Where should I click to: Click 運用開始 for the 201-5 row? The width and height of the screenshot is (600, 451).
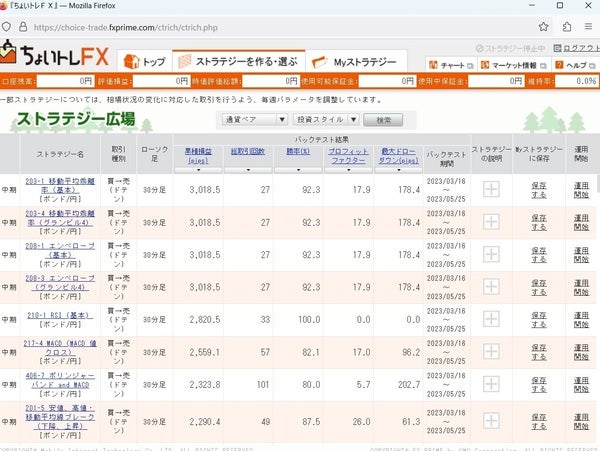(x=581, y=422)
